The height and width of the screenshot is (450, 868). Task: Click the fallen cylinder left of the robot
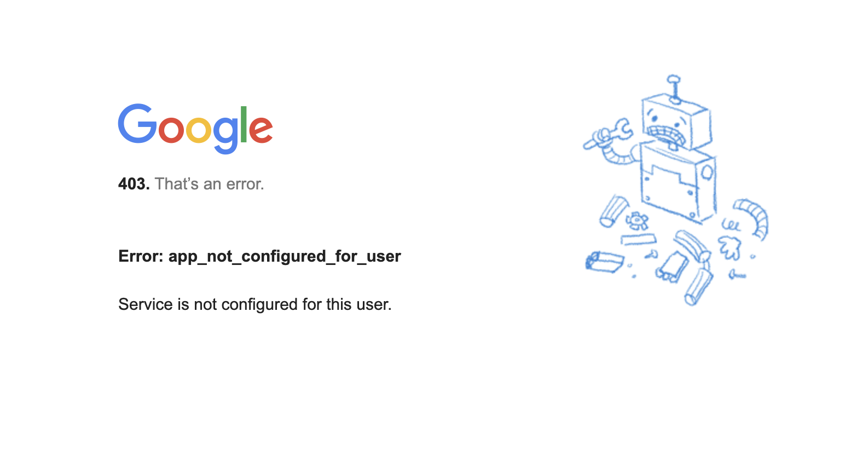pos(613,211)
